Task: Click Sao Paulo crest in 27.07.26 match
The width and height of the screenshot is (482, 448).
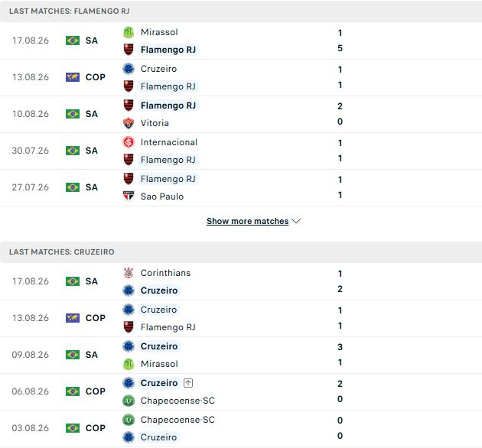Action: 129,196
